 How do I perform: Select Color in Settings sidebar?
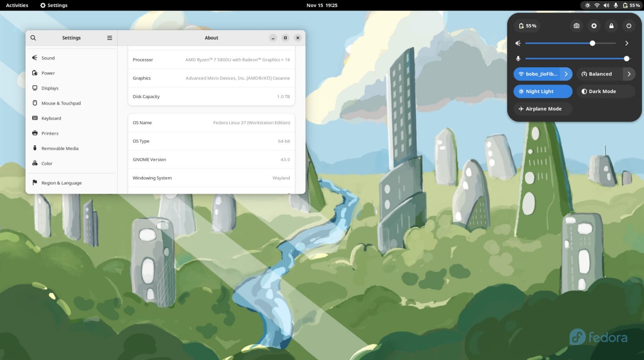[x=71, y=163]
